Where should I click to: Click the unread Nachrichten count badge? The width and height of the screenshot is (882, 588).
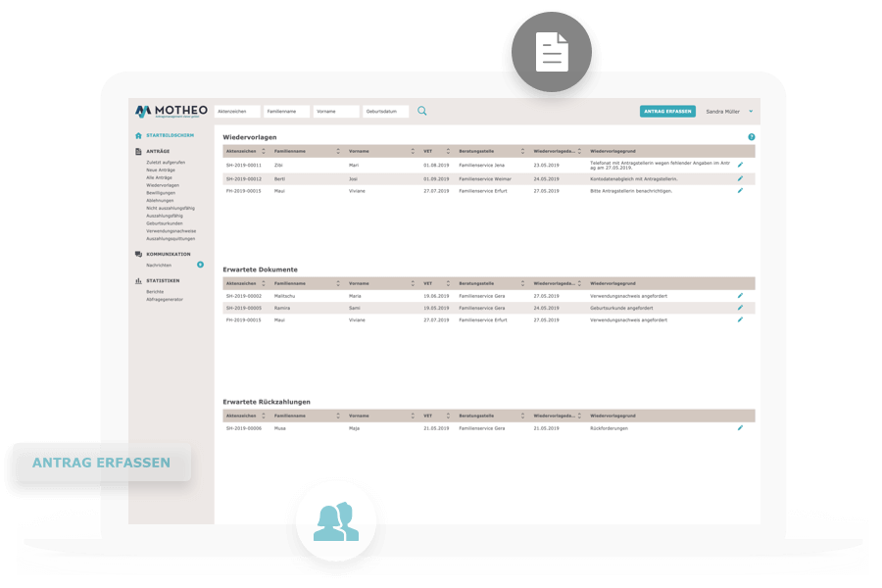200,265
